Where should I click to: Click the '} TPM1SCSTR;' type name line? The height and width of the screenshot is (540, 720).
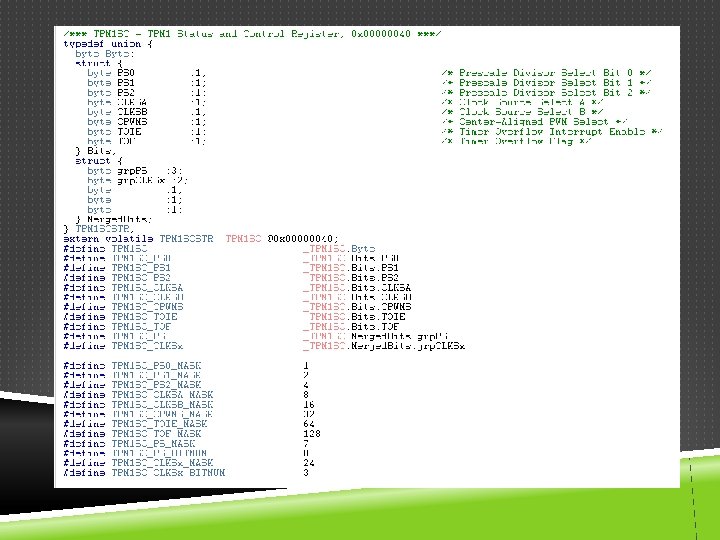tap(99, 229)
